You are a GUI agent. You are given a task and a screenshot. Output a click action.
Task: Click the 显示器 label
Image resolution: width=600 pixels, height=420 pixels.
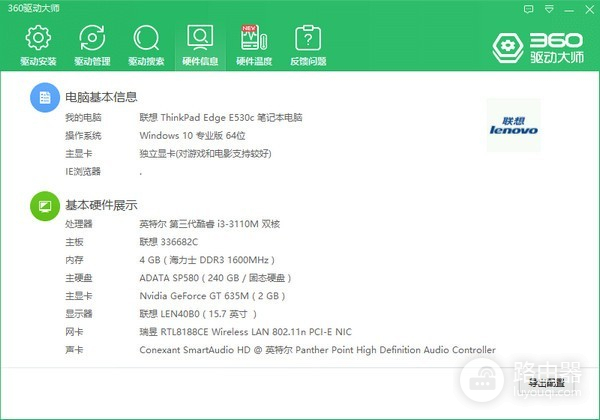(x=78, y=314)
